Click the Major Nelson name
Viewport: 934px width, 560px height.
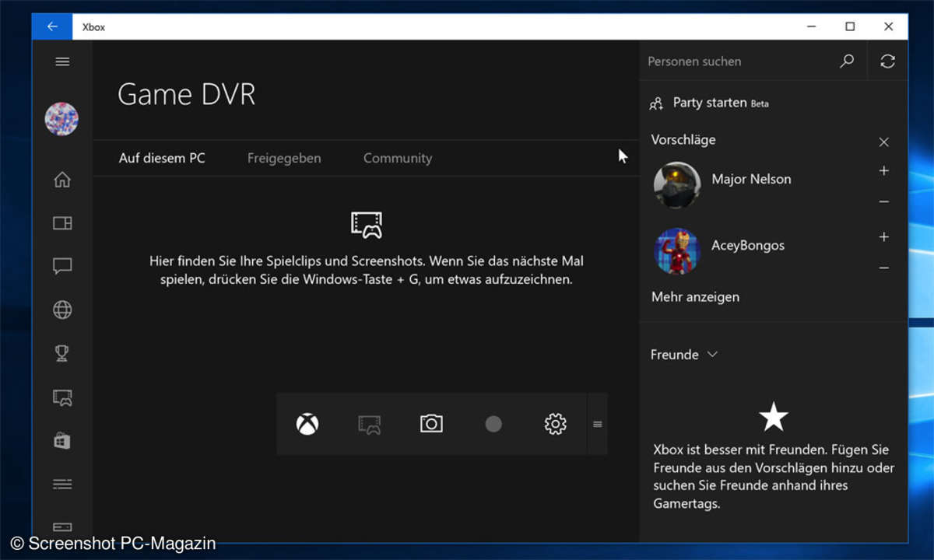click(x=751, y=179)
